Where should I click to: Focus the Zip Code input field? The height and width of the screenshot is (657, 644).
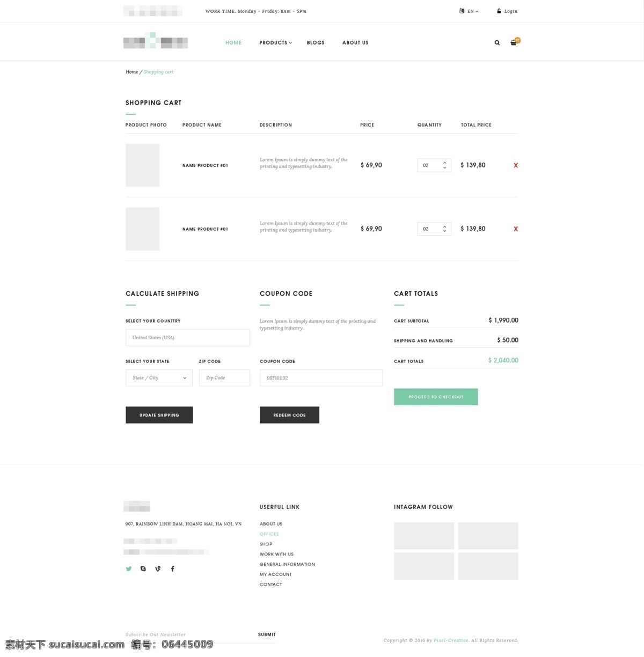tap(224, 378)
